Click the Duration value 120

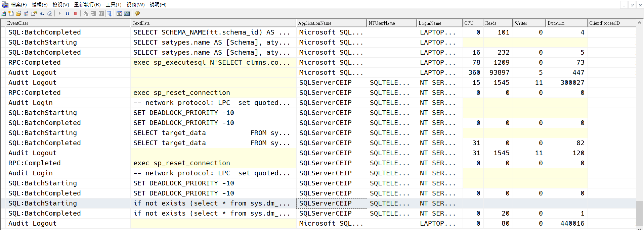click(x=578, y=153)
